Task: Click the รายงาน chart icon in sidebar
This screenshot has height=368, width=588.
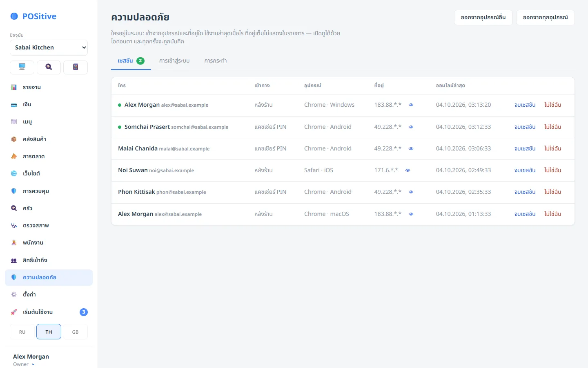Action: [14, 87]
